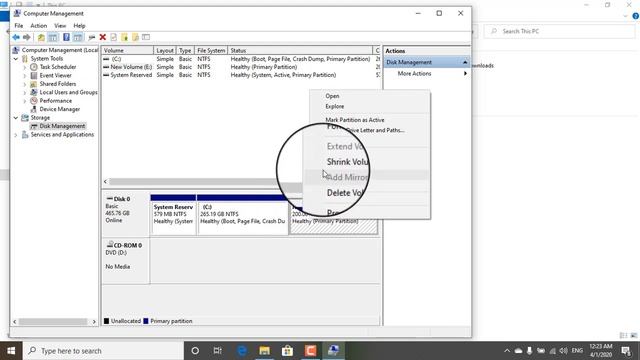Select the New Volume (E:) row
Image resolution: width=640 pixels, height=360 pixels.
point(241,67)
